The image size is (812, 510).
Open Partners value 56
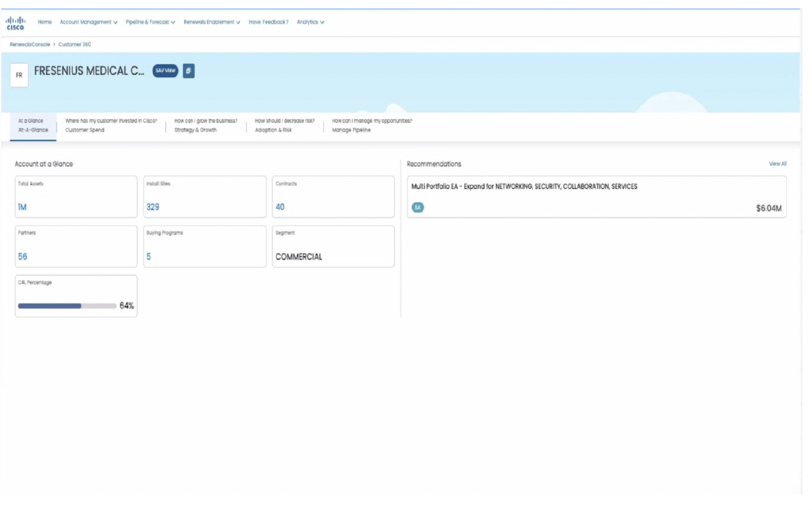click(x=23, y=257)
